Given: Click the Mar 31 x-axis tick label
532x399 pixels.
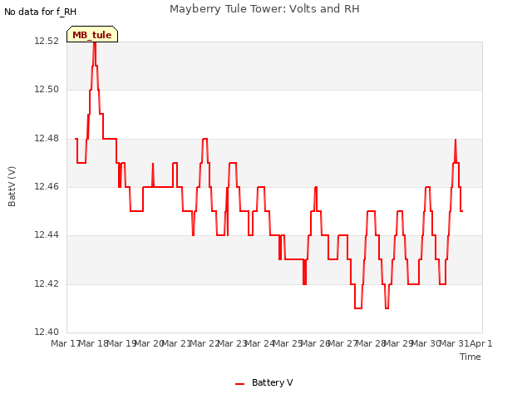Looking at the screenshot, I should (455, 343).
